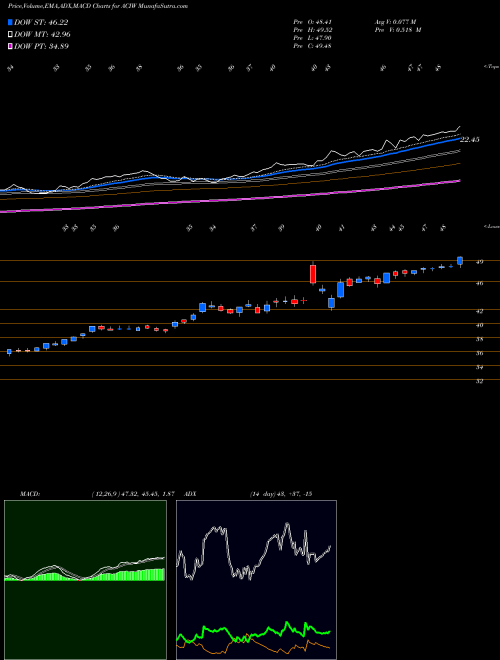The image size is (500, 660).
Task: Click the 38 price axis label
Action: [479, 339]
